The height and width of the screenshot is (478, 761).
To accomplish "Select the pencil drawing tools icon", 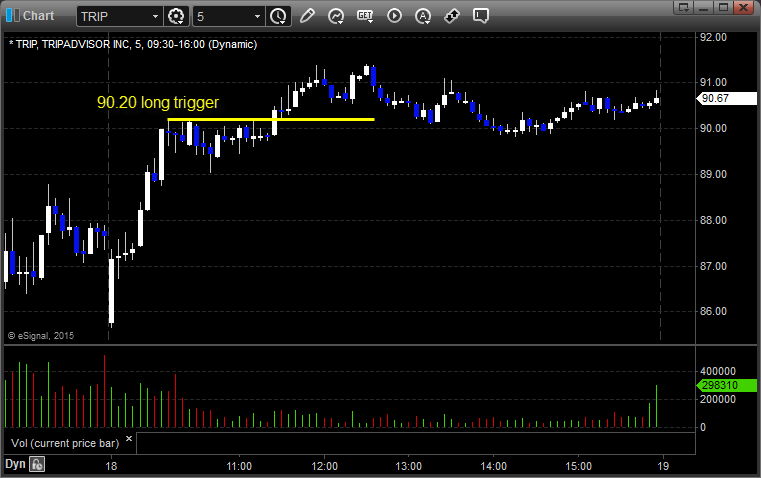I will (307, 16).
